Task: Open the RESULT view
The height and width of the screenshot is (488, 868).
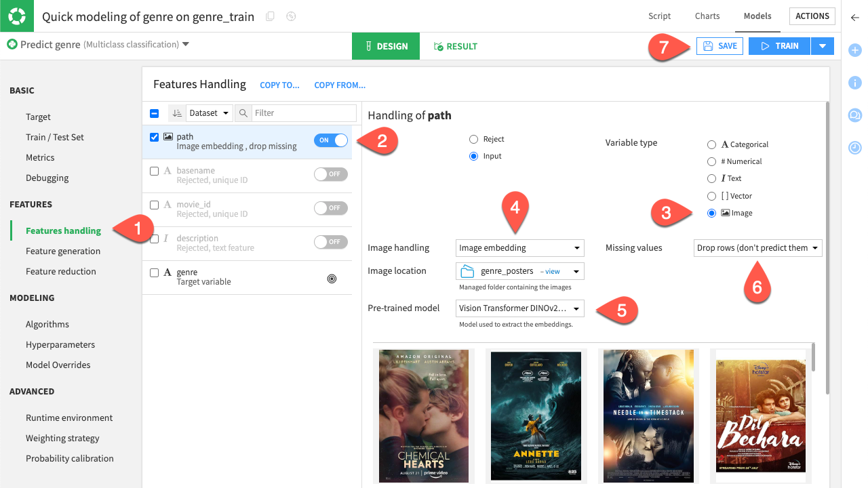Action: click(x=455, y=46)
